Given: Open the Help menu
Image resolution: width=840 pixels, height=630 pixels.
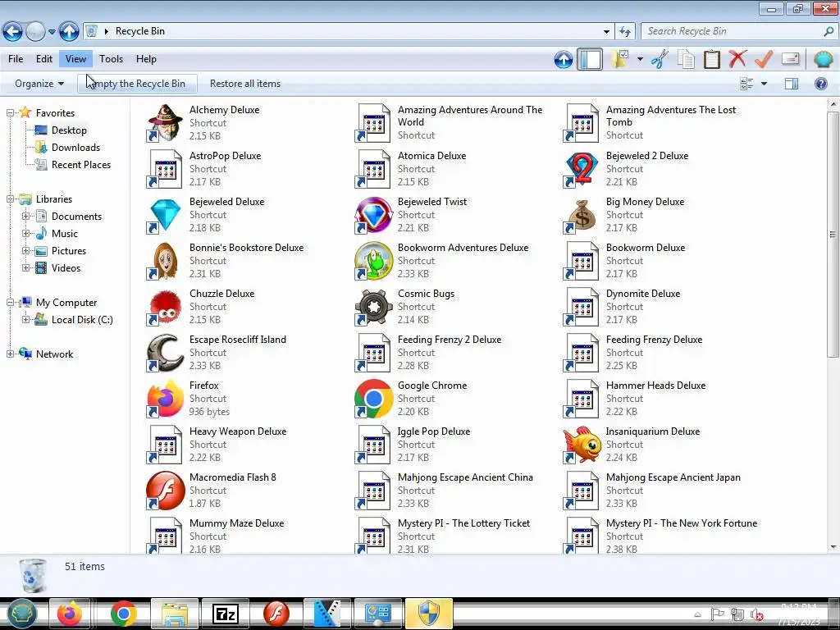Looking at the screenshot, I should [x=146, y=59].
